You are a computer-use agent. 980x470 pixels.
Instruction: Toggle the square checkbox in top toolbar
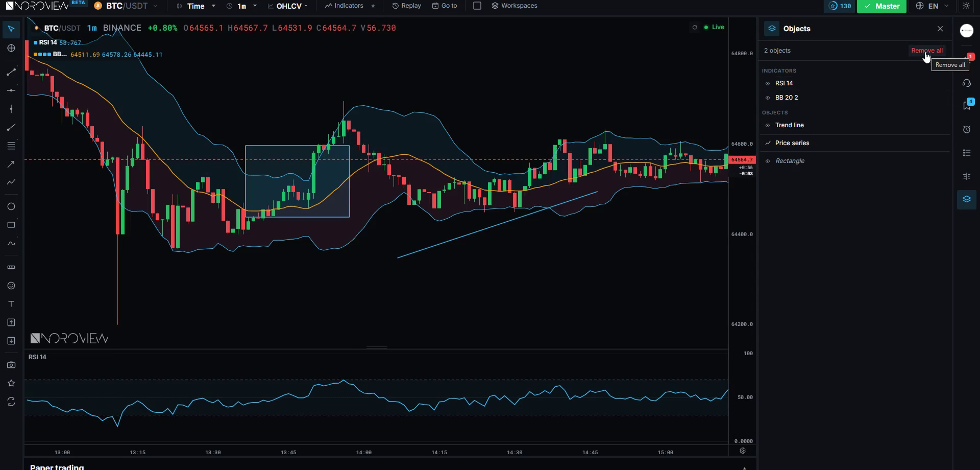click(x=477, y=6)
